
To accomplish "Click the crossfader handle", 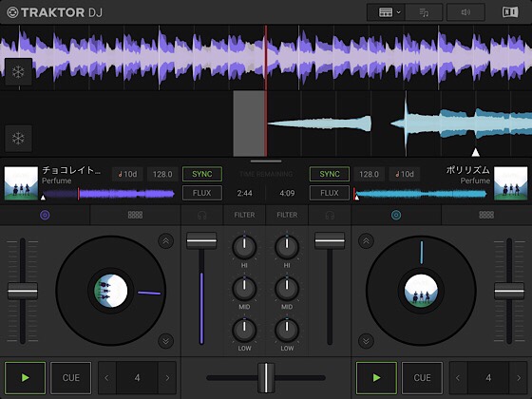I will pos(266,378).
